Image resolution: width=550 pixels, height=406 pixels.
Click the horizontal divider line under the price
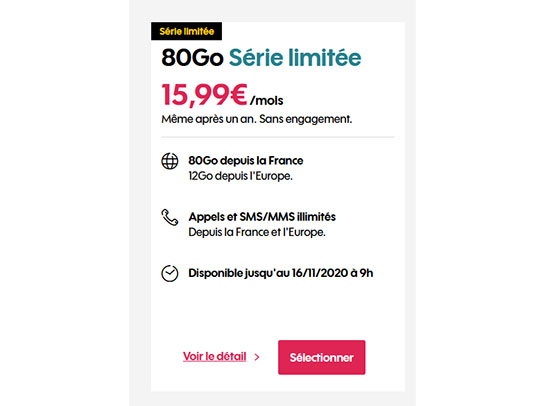pyautogui.click(x=278, y=137)
